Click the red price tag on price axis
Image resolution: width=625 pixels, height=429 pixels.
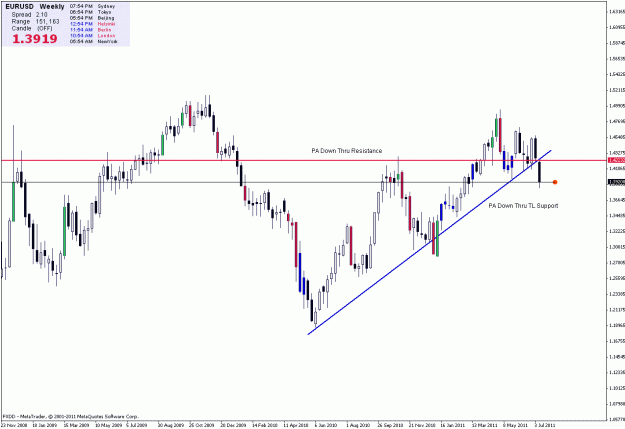[x=616, y=160]
